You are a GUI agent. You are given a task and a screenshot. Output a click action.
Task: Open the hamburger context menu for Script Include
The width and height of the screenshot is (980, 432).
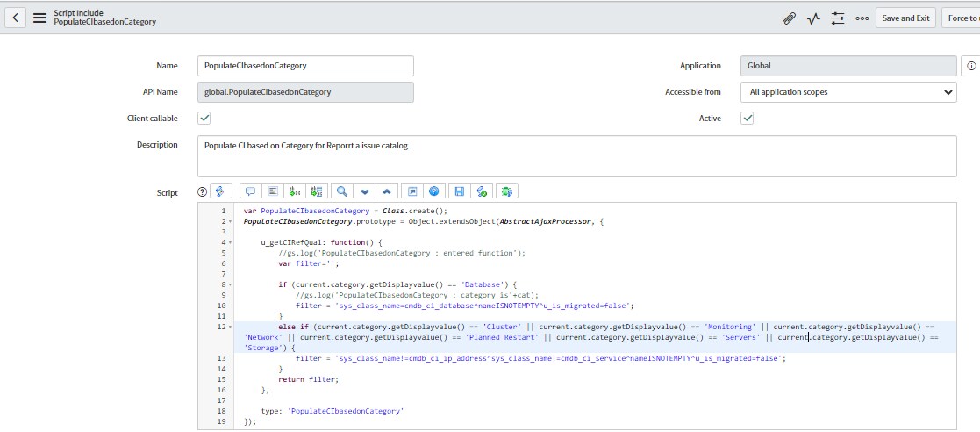click(x=40, y=18)
